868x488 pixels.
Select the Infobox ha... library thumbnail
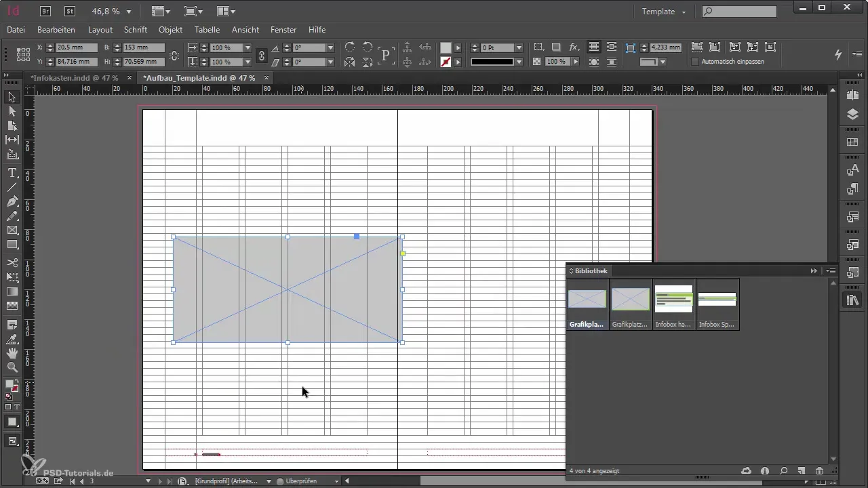pos(673,304)
